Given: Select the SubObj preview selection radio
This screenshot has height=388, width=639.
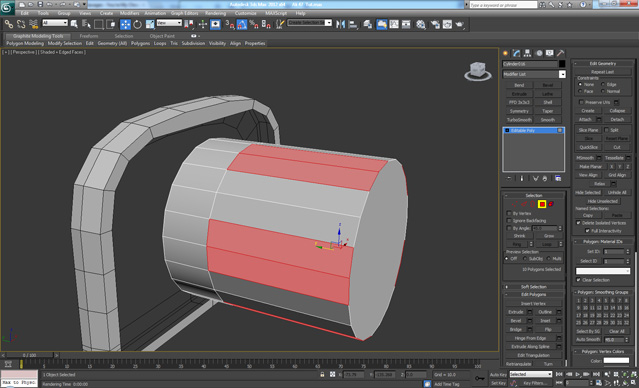Looking at the screenshot, I should [525, 259].
